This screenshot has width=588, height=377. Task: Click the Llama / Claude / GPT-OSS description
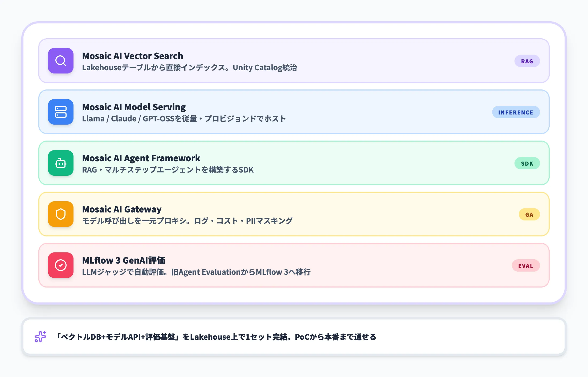(x=184, y=119)
